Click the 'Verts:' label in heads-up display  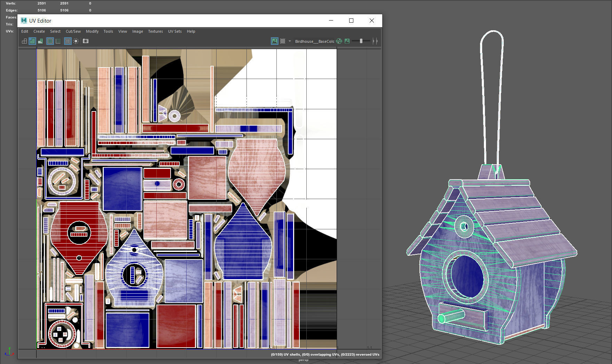click(11, 3)
